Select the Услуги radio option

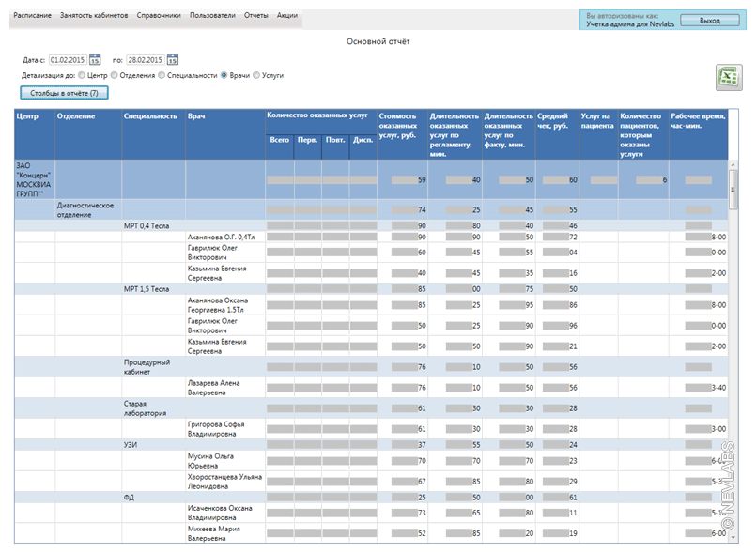click(x=256, y=75)
